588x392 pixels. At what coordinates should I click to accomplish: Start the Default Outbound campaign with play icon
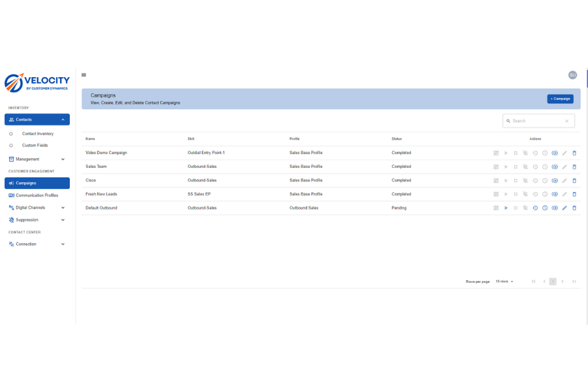[x=506, y=208]
